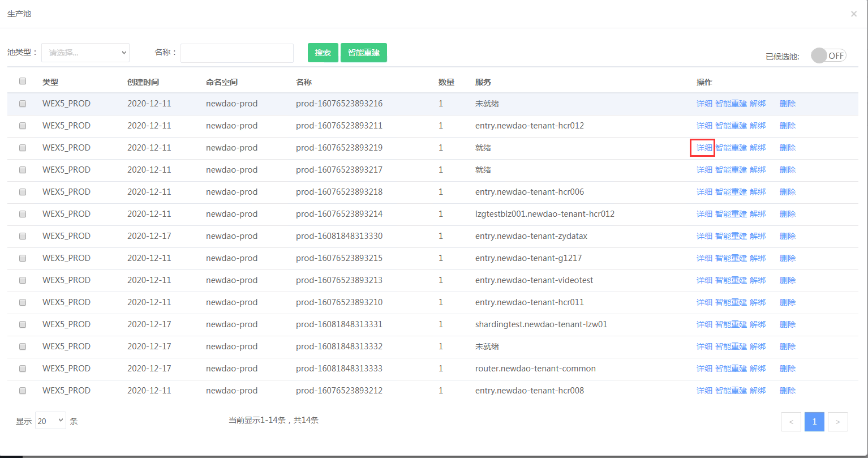The height and width of the screenshot is (458, 868).
Task: Click 就绪 status for prod-16076523893217
Action: (x=483, y=170)
